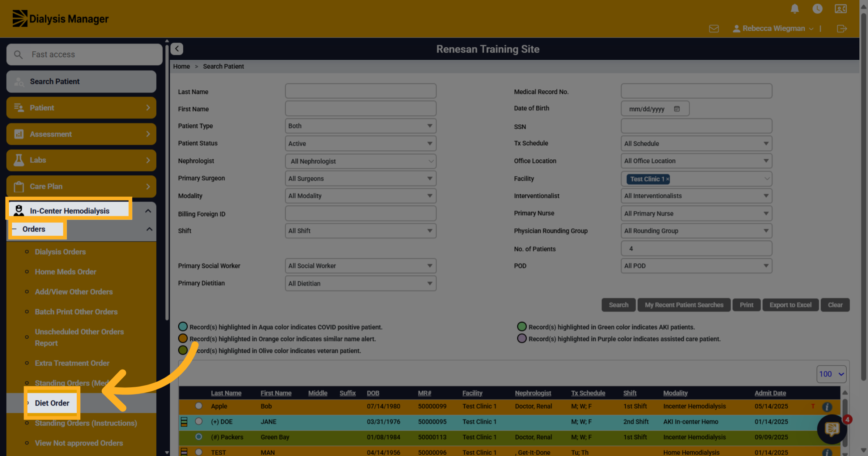Select radio button for DOE JANE

point(199,421)
